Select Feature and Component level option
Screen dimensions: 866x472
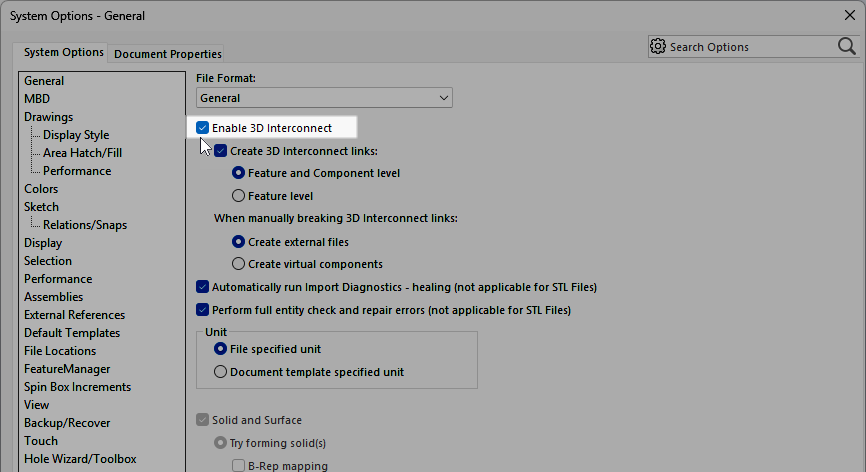pos(238,173)
